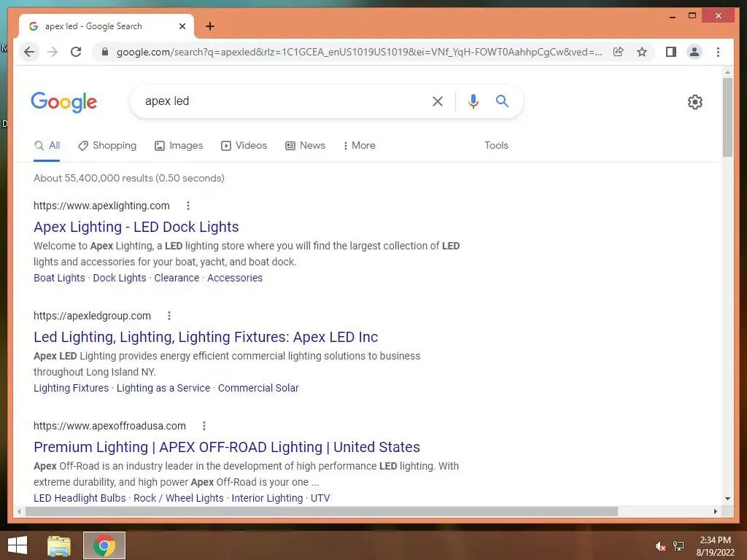Open the Rock / Wheel Lights sitelink

click(179, 498)
